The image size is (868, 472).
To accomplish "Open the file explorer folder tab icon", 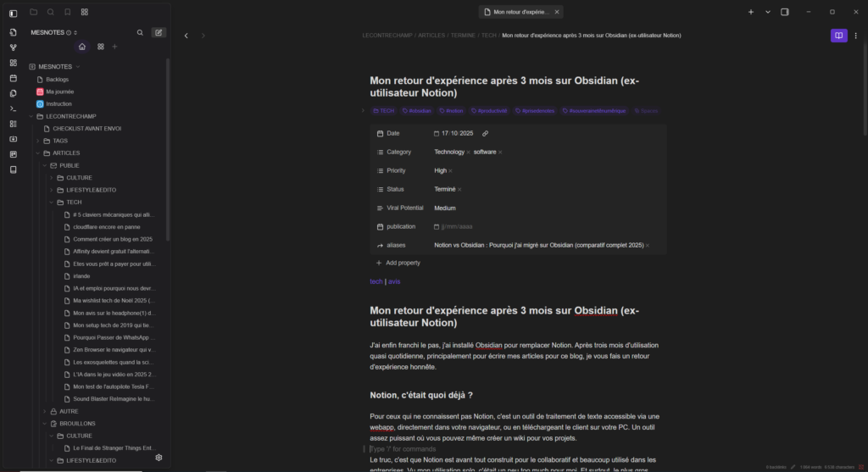I will 34,12.
